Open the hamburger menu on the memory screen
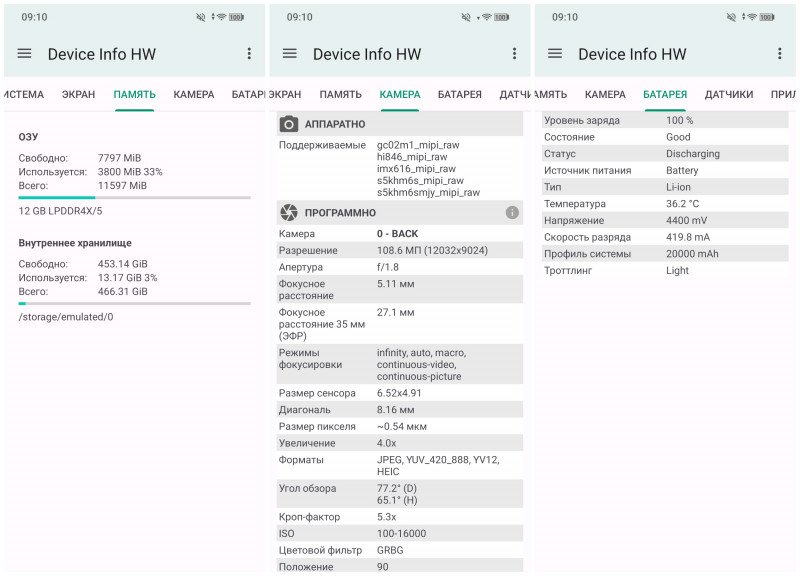This screenshot has height=576, width=800. (x=25, y=54)
